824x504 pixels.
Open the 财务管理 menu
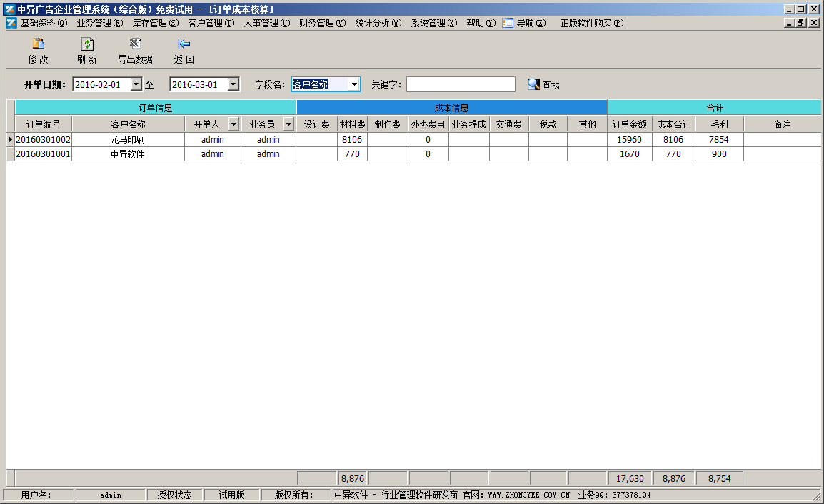[321, 23]
